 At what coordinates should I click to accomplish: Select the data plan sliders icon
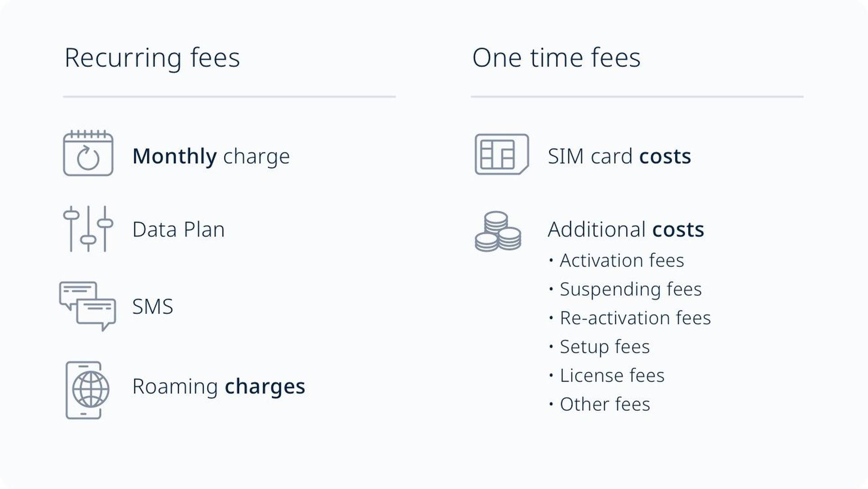click(88, 229)
